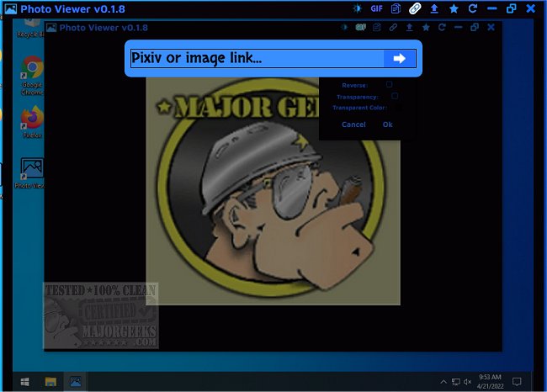Click the dimmed inner window's clipboard icon

tap(377, 27)
